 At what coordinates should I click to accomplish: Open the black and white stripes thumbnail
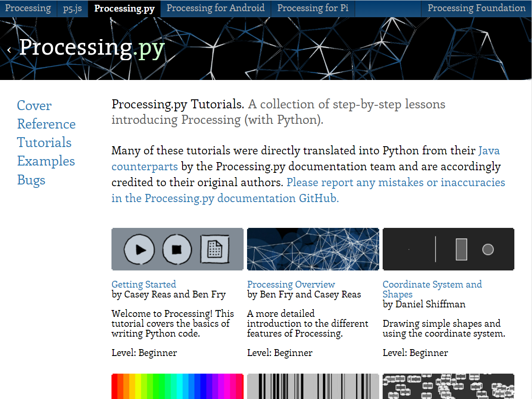tap(313, 386)
